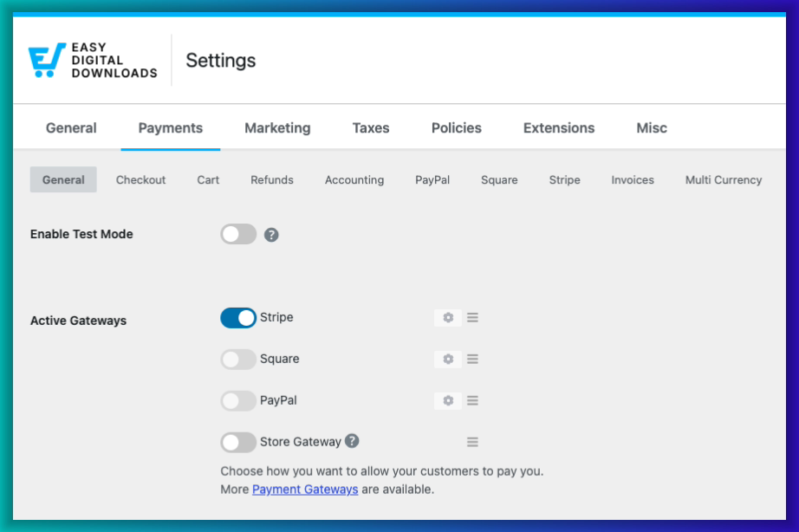Click the Easy Digital Downloads logo

point(93,60)
